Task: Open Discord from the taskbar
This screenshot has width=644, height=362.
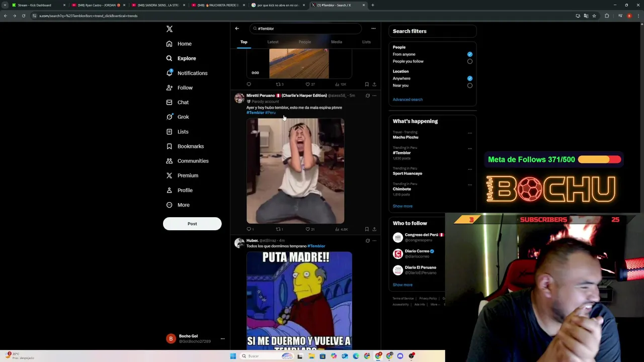Action: (x=400, y=356)
